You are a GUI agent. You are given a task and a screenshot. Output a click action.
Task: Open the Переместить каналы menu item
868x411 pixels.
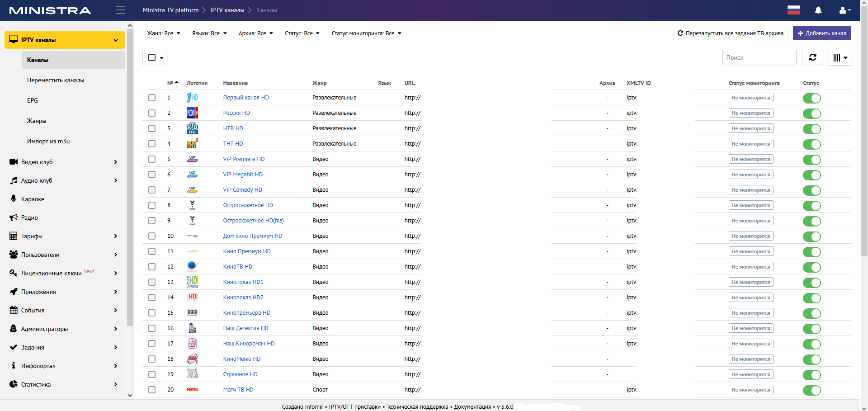(56, 80)
